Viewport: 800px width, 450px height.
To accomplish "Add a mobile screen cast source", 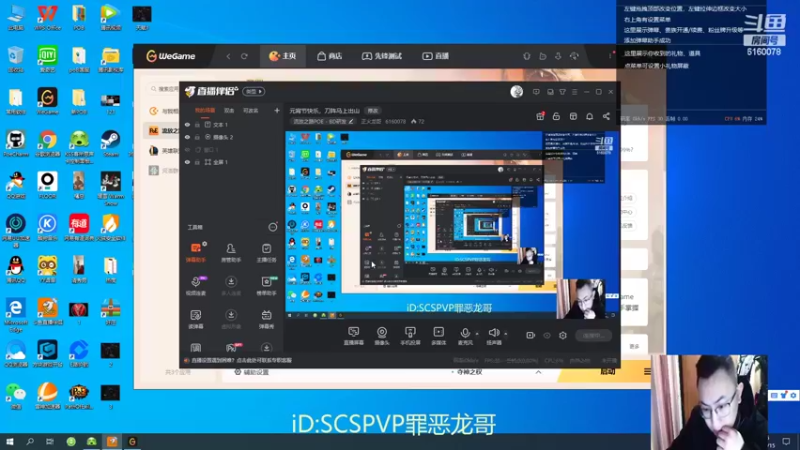I will click(410, 336).
